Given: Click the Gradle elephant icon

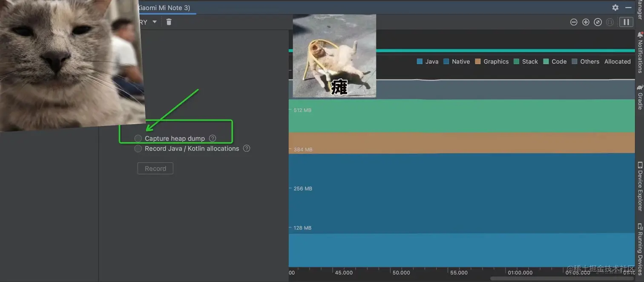Looking at the screenshot, I should 640,87.
